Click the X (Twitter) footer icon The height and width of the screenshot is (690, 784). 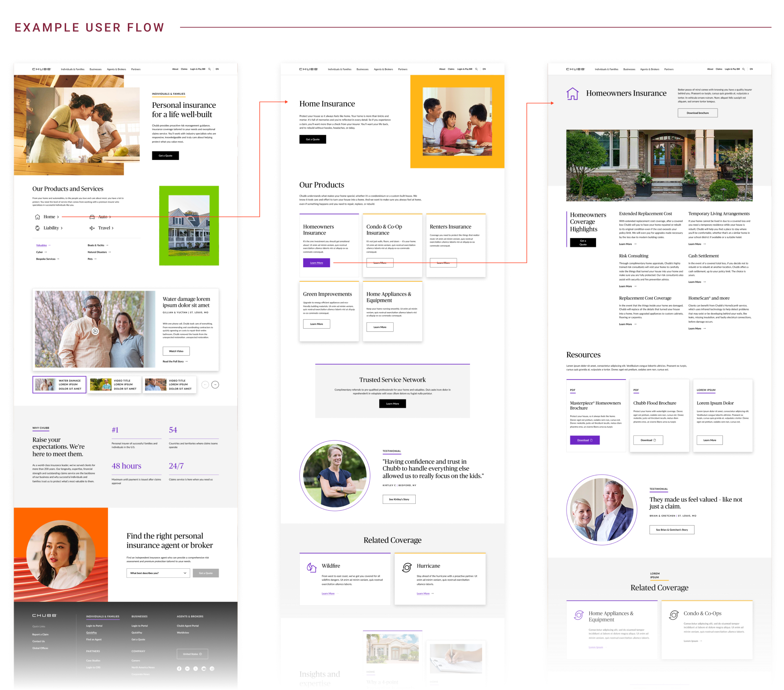click(196, 669)
